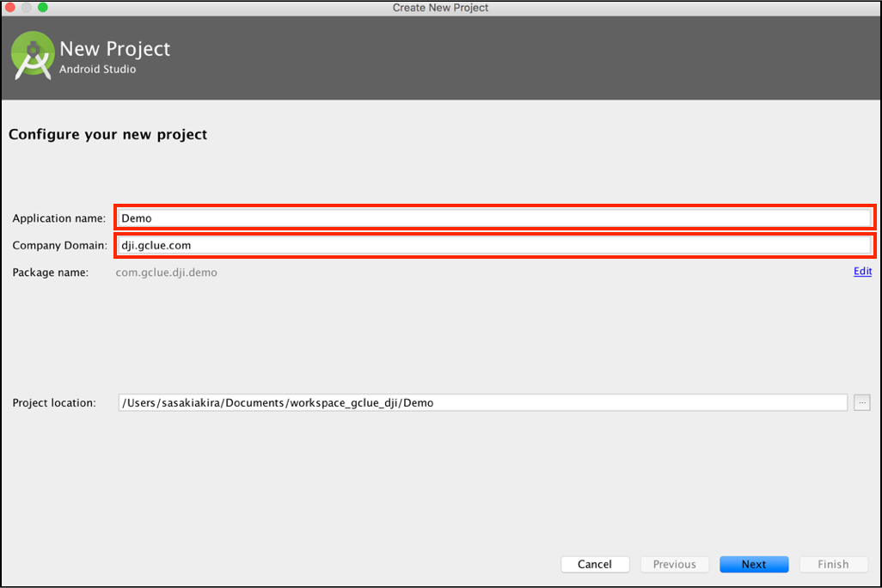Open the project location browse button
Image resolution: width=882 pixels, height=588 pixels.
pyautogui.click(x=861, y=402)
